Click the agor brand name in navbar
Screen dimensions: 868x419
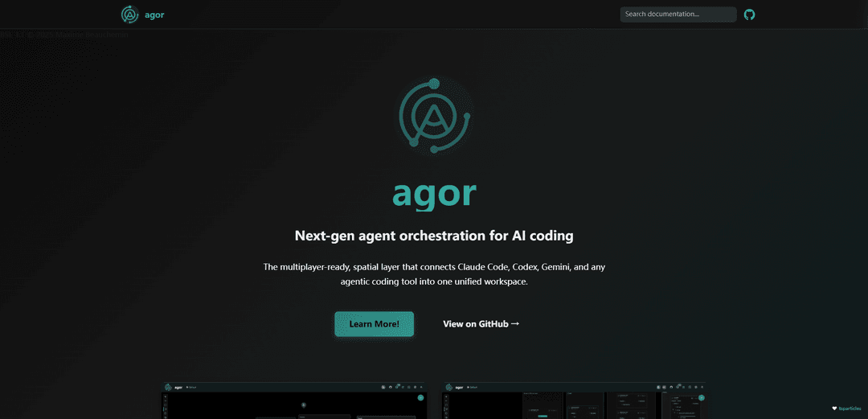tap(154, 15)
